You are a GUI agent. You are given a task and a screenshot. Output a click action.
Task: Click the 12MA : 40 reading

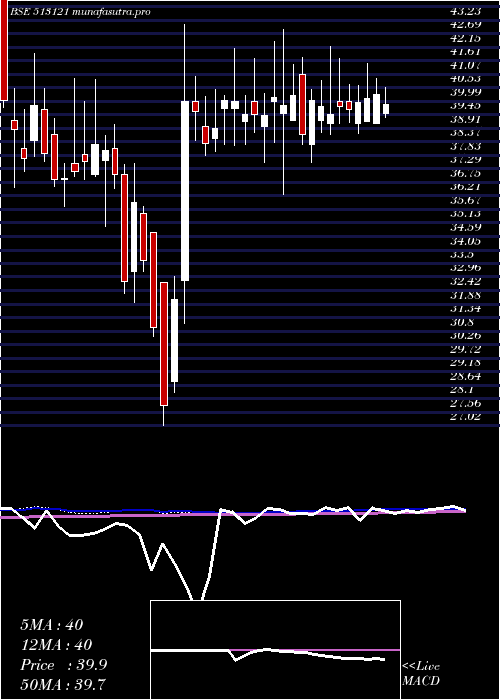tap(56, 645)
